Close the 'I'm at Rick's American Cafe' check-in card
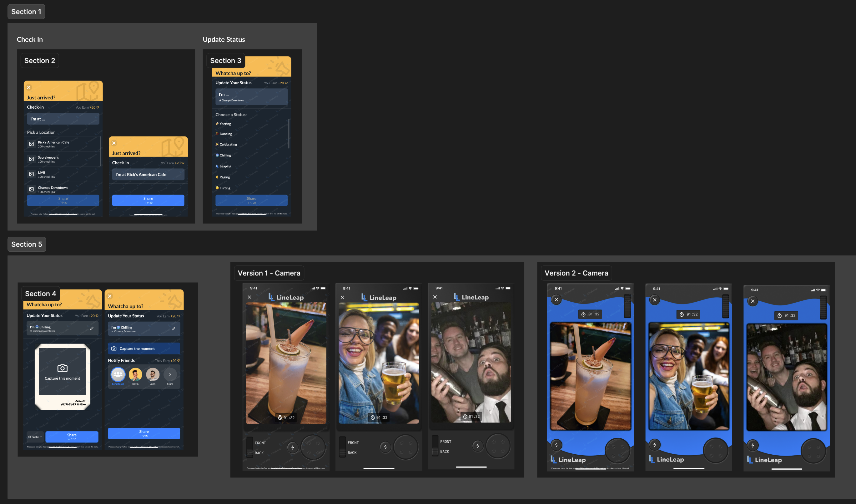This screenshot has height=504, width=856. point(114,143)
